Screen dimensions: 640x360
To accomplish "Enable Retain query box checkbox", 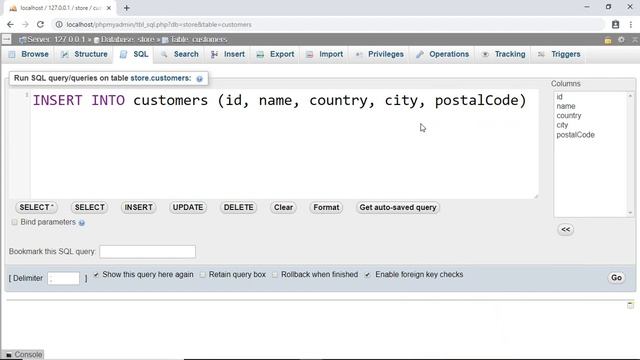I will pos(202,275).
